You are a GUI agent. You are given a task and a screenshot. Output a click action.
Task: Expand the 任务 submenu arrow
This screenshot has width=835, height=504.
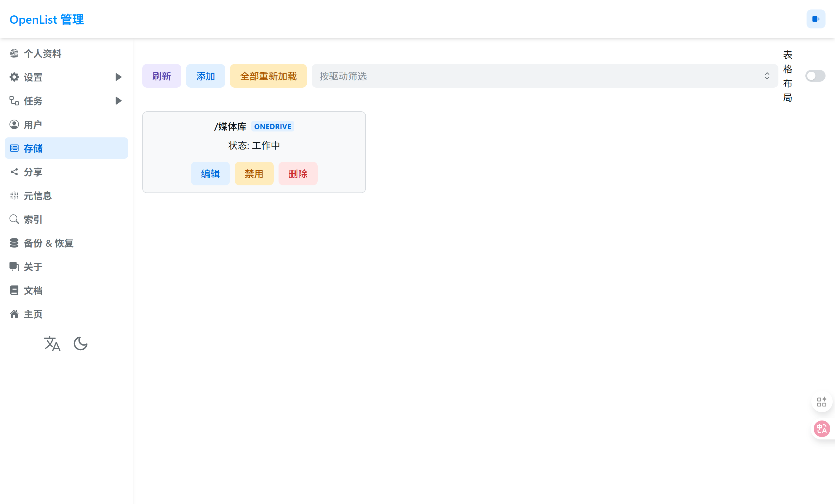click(118, 101)
